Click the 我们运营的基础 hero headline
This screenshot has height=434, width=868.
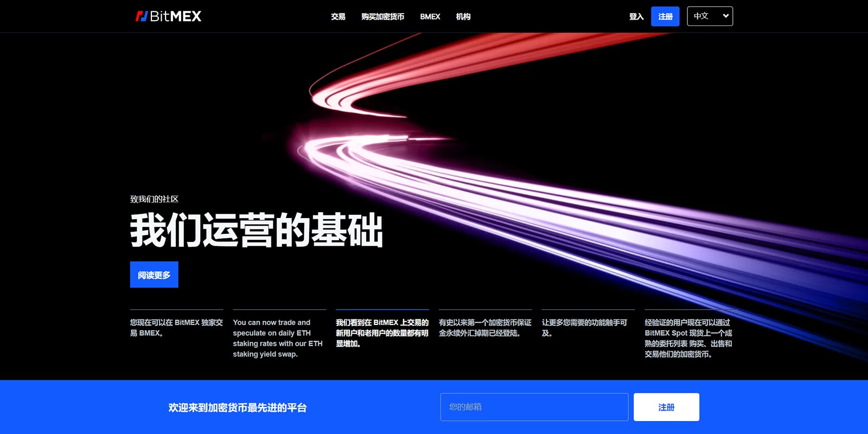(256, 231)
